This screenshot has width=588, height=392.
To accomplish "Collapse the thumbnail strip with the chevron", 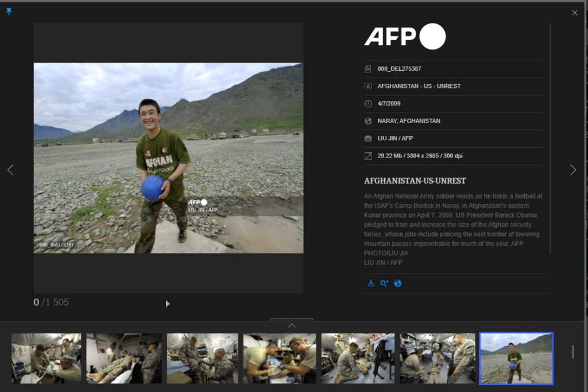I will pyautogui.click(x=292, y=325).
